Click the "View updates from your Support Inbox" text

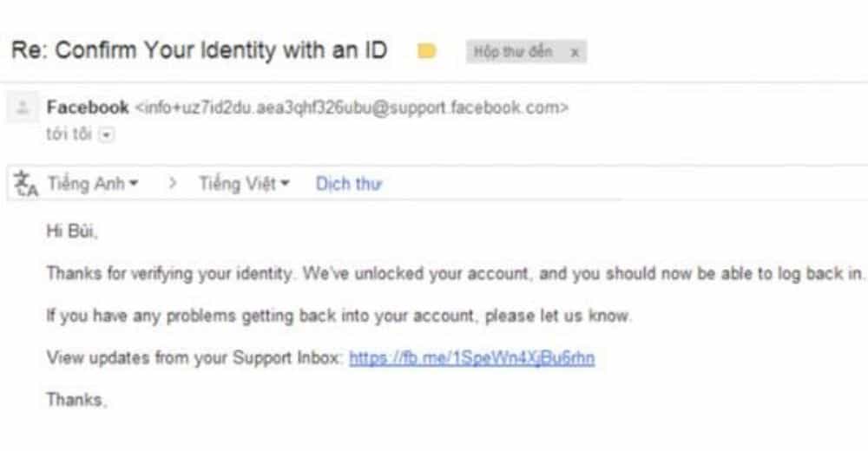(194, 357)
